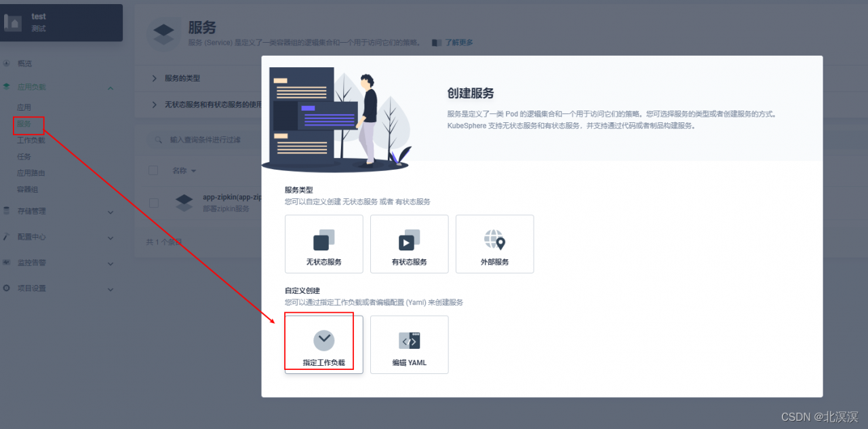868x429 pixels.
Task: Click the 共 1 个条目 count text
Action: click(164, 242)
